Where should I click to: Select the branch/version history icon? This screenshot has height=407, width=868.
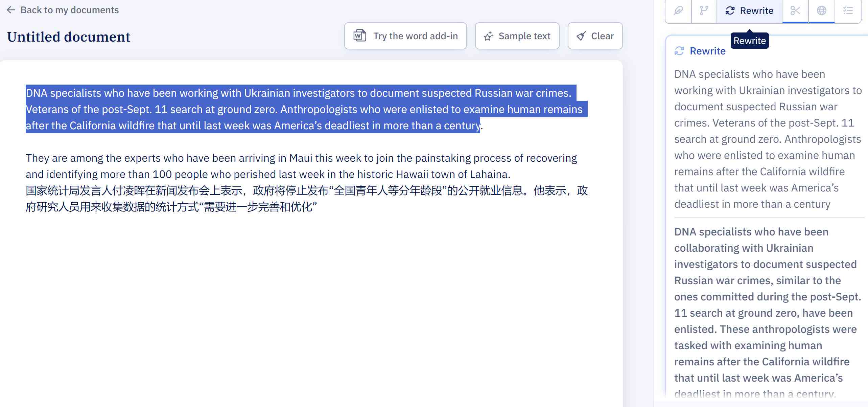coord(704,10)
